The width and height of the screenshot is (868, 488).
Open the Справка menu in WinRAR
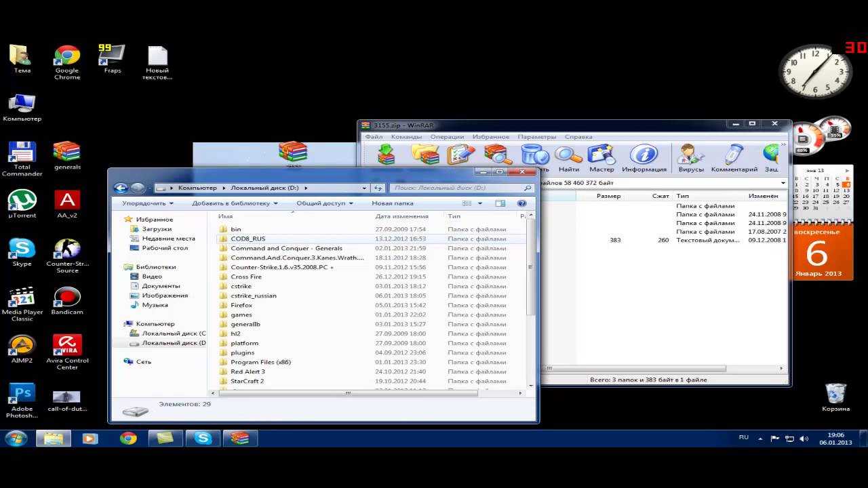(578, 137)
